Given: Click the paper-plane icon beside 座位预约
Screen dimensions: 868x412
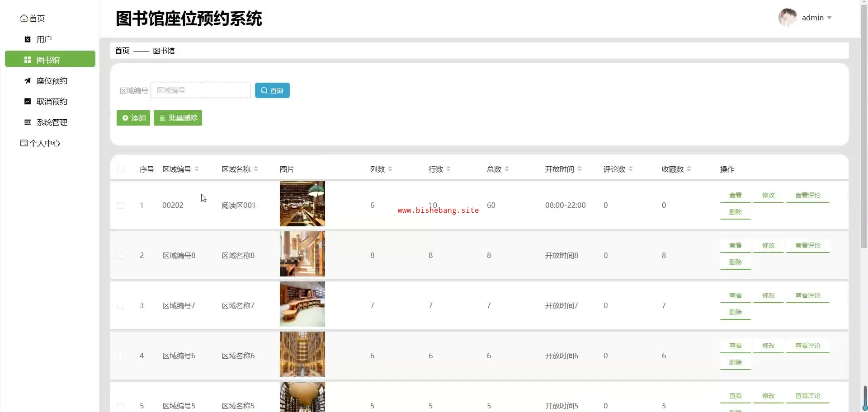Looking at the screenshot, I should coord(28,81).
